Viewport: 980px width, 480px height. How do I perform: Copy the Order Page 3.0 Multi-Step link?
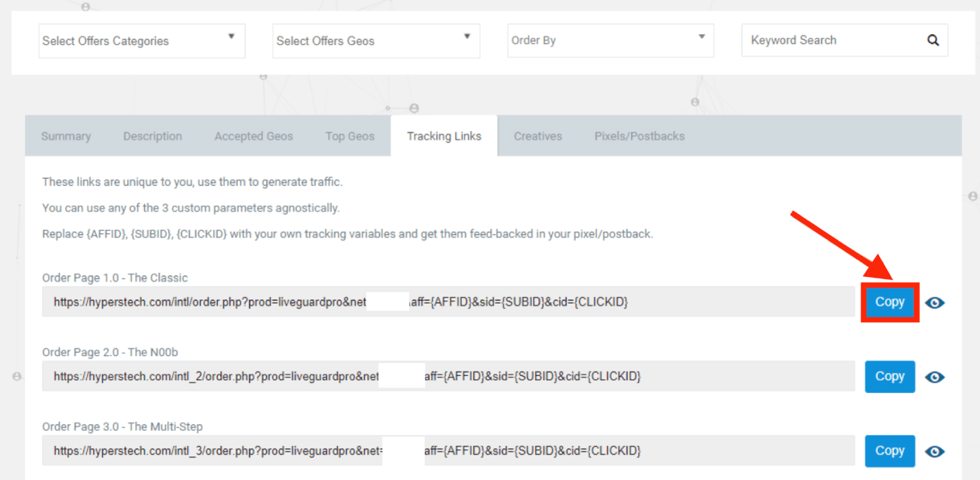point(890,451)
